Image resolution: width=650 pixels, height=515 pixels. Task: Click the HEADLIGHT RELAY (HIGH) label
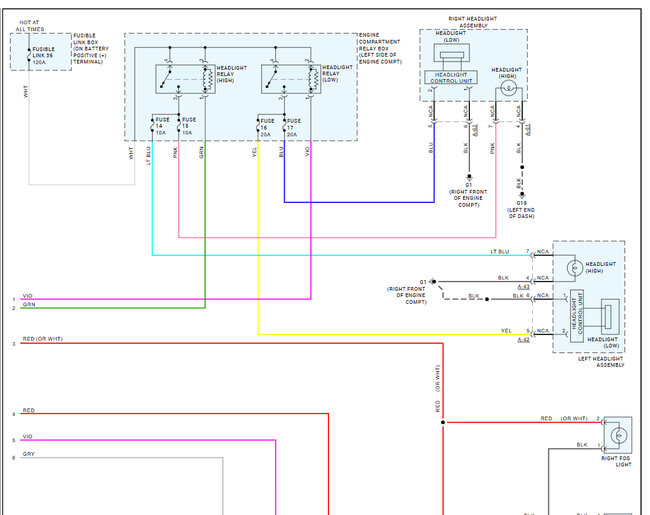coord(231,74)
